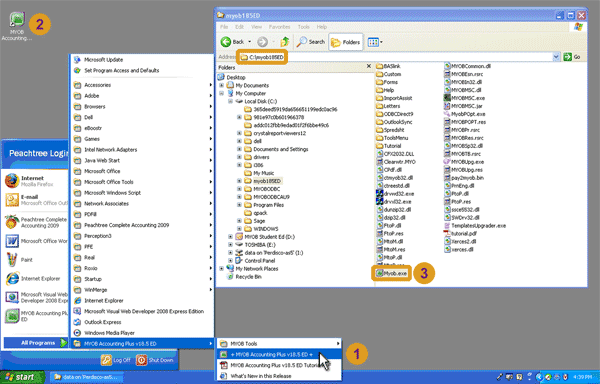Click the Forward arrow in Explorer toolbar

click(262, 42)
